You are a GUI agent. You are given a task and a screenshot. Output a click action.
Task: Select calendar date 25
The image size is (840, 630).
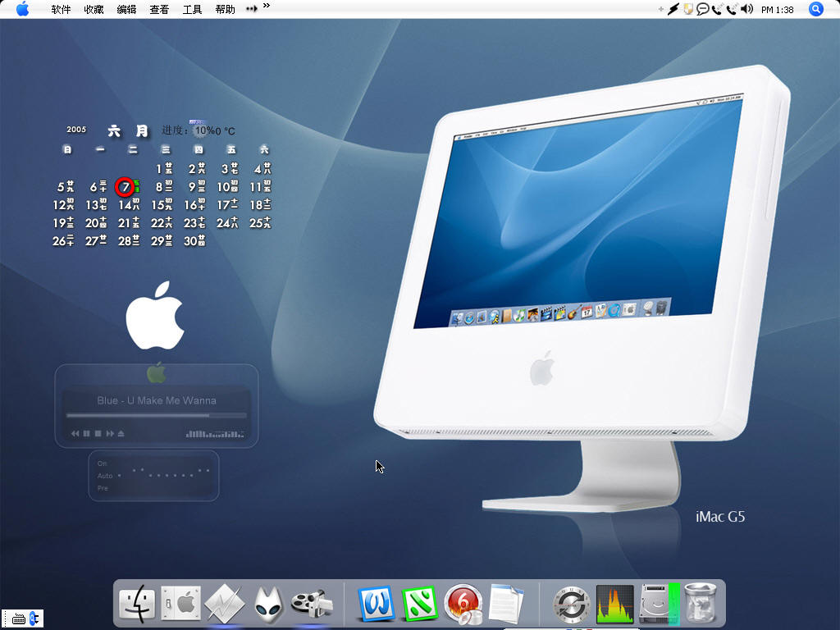point(260,223)
